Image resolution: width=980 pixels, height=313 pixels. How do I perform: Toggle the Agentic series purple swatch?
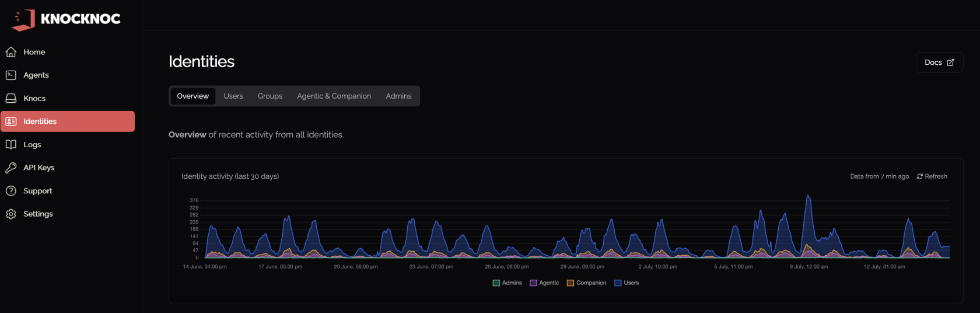[533, 283]
